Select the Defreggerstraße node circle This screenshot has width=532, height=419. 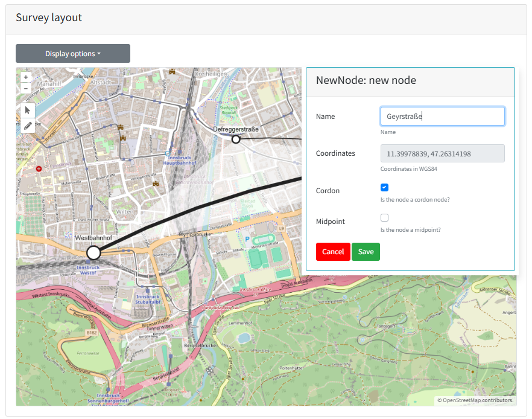click(x=236, y=139)
